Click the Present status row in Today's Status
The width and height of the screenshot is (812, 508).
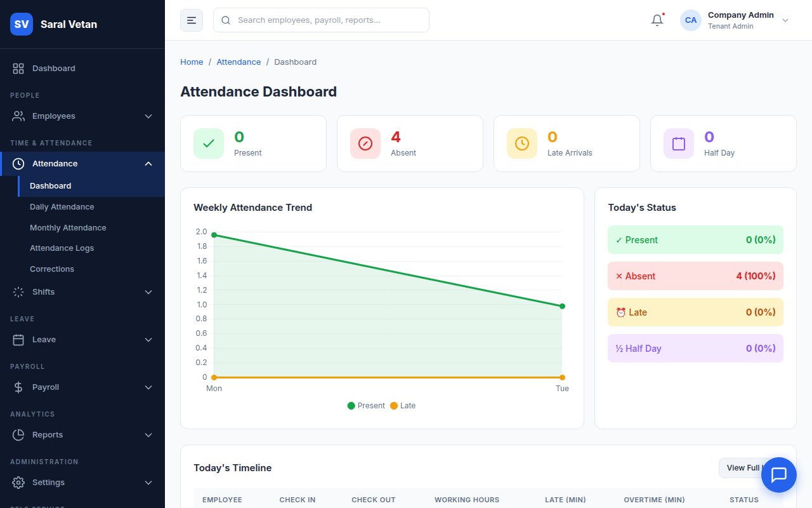[695, 240]
